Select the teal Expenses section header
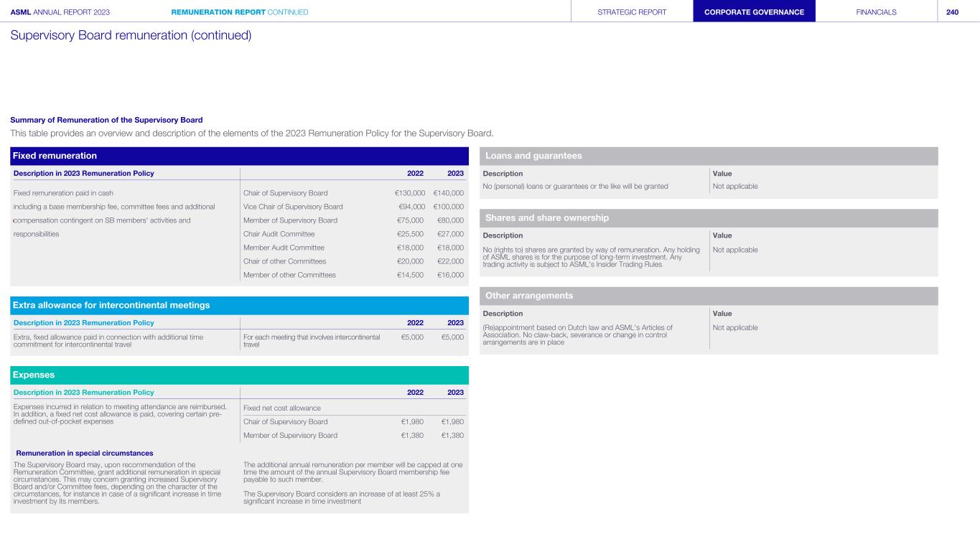980x552 pixels. [239, 375]
